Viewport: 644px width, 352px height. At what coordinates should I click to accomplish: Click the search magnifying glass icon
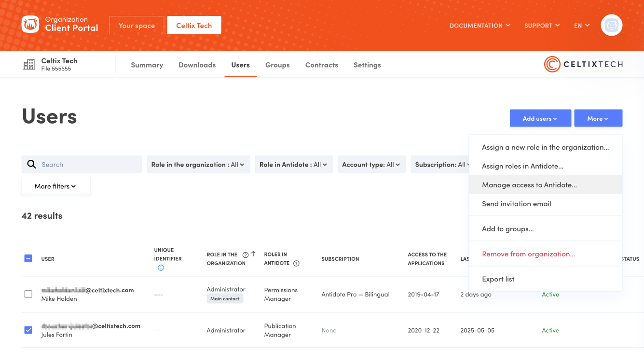(32, 164)
